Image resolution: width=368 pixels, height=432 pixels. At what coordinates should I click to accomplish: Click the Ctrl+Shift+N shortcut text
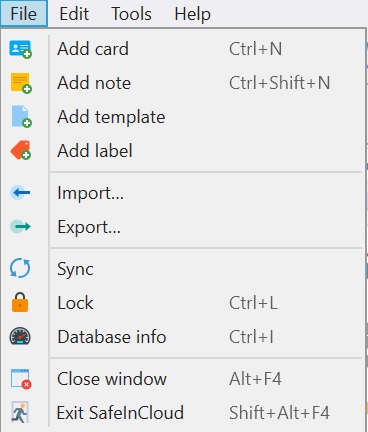pos(279,83)
